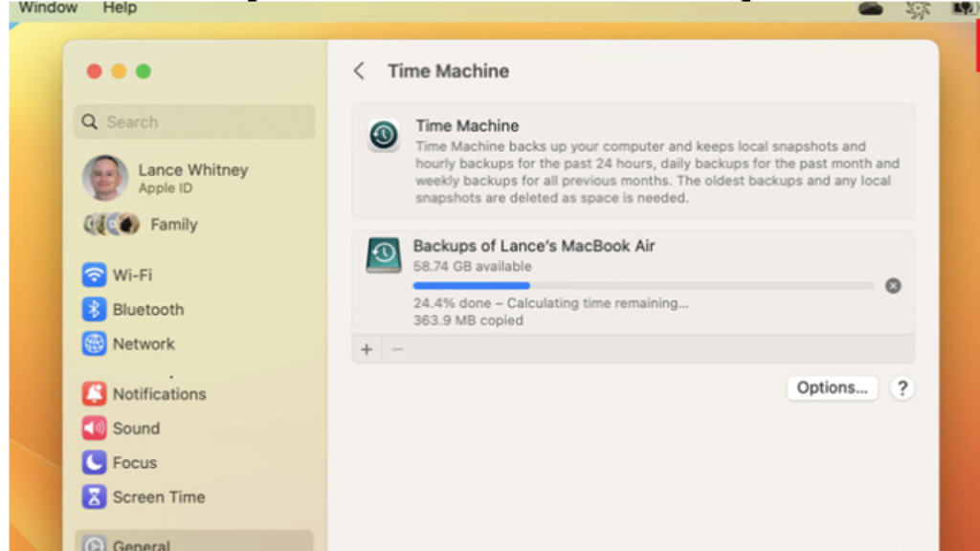
Task: Click the search magnifier icon
Action: coord(90,121)
